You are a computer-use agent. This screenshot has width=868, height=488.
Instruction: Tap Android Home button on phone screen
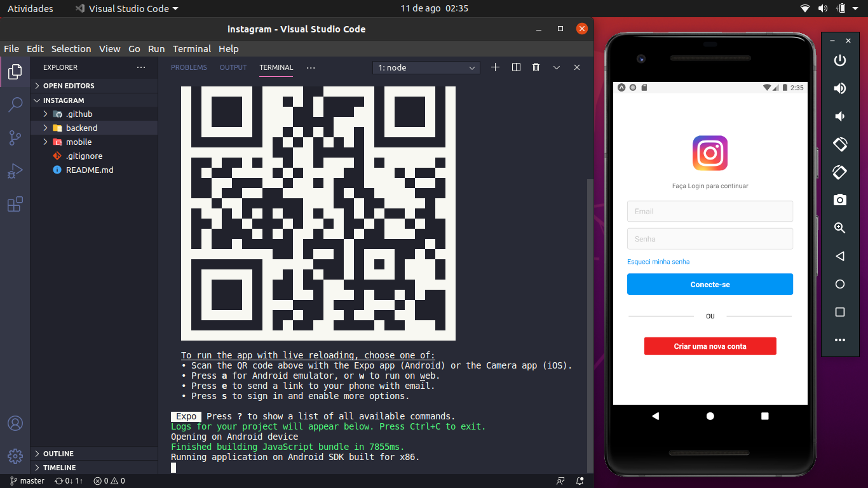click(x=710, y=416)
